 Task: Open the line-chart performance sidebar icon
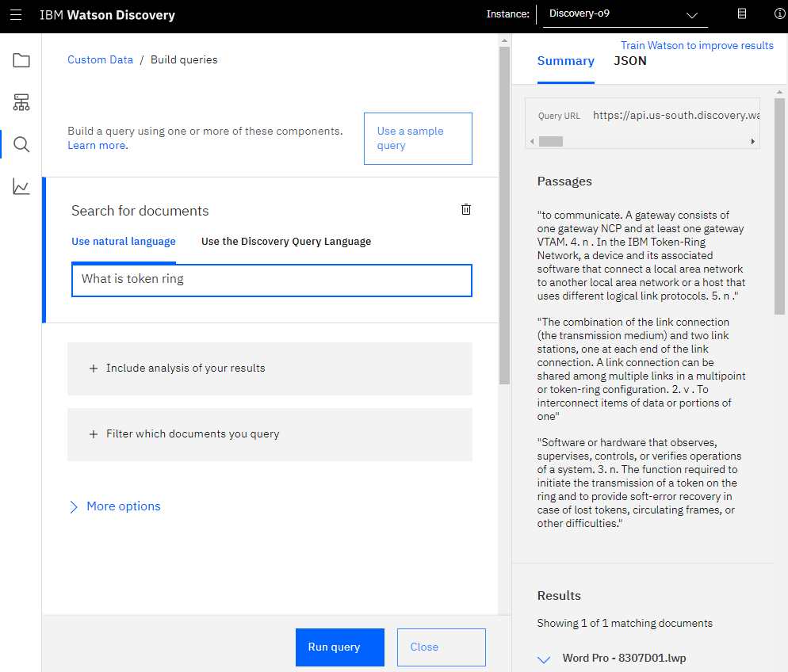click(21, 187)
